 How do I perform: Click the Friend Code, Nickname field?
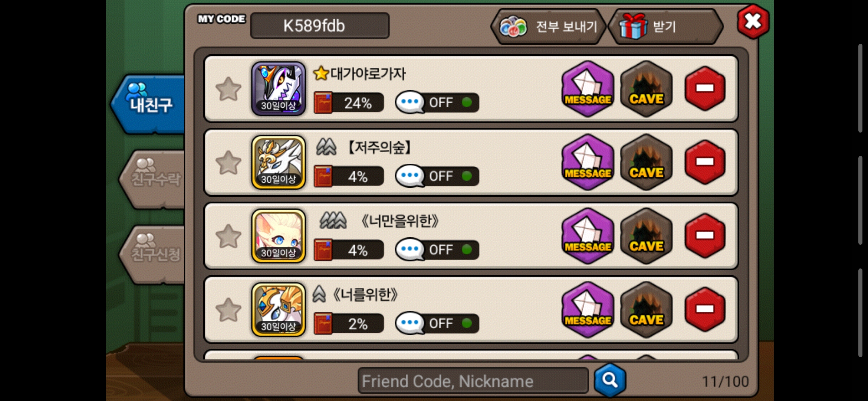pyautogui.click(x=473, y=381)
